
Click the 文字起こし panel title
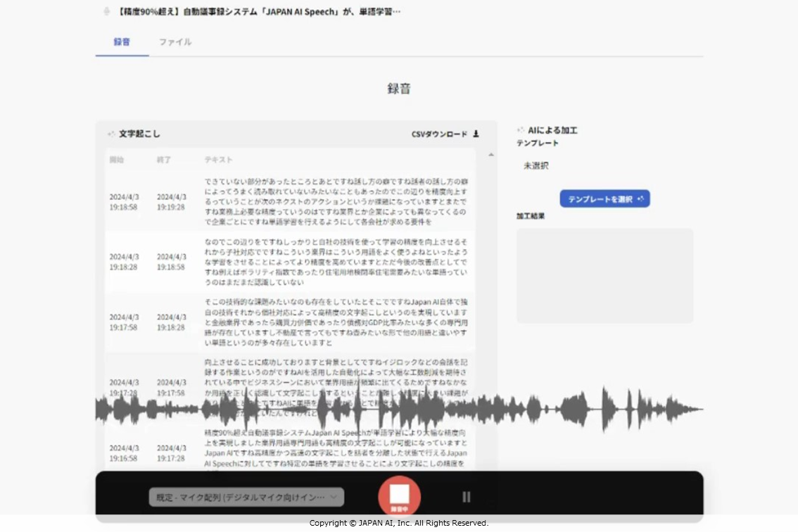pos(139,134)
